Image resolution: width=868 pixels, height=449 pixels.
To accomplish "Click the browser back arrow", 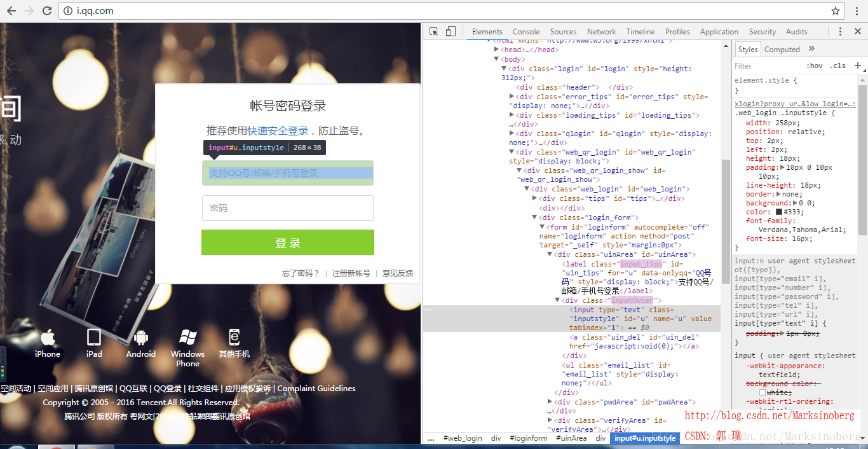I will point(11,11).
